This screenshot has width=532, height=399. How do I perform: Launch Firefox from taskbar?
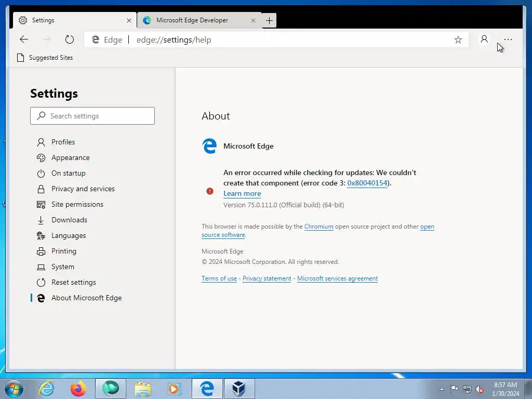pos(78,389)
